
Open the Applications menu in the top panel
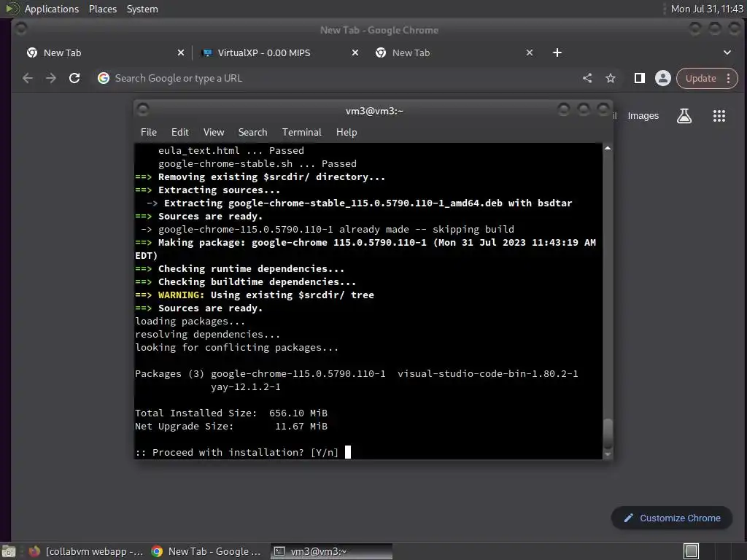point(52,9)
